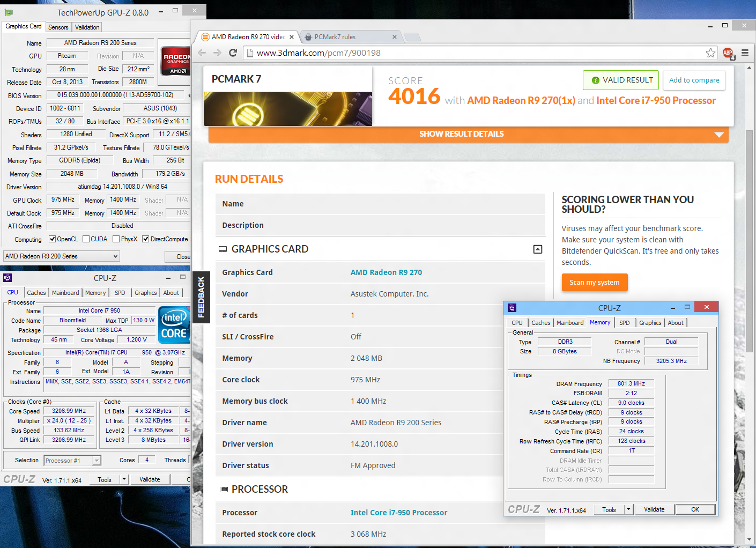Open the SPD tab in CPU-Z Memory window
Viewport: 756px width, 548px height.
tap(625, 323)
